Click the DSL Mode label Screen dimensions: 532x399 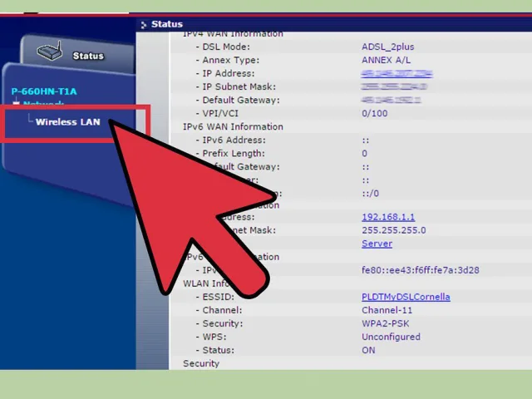click(226, 47)
